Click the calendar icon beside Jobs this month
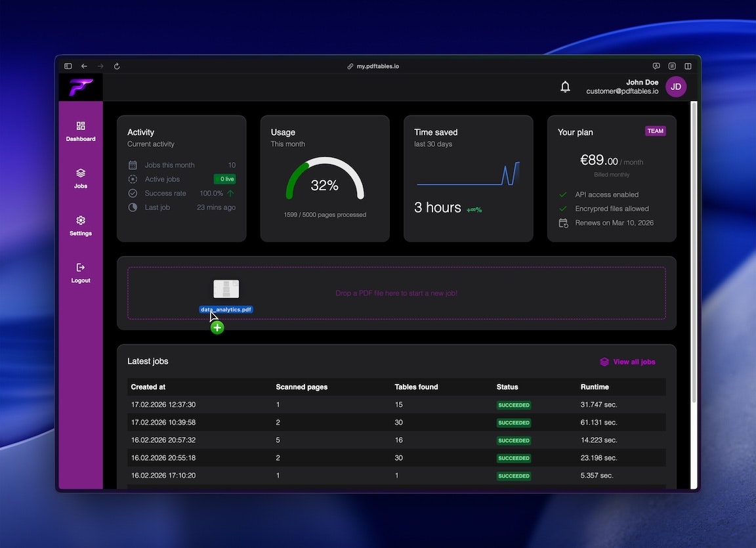756x548 pixels. click(x=133, y=165)
